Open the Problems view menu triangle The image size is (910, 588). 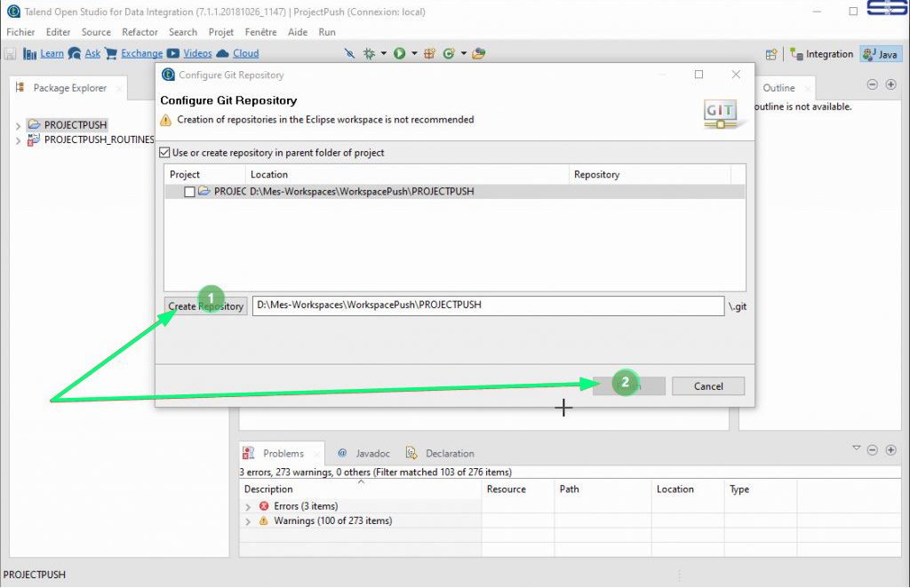point(856,449)
